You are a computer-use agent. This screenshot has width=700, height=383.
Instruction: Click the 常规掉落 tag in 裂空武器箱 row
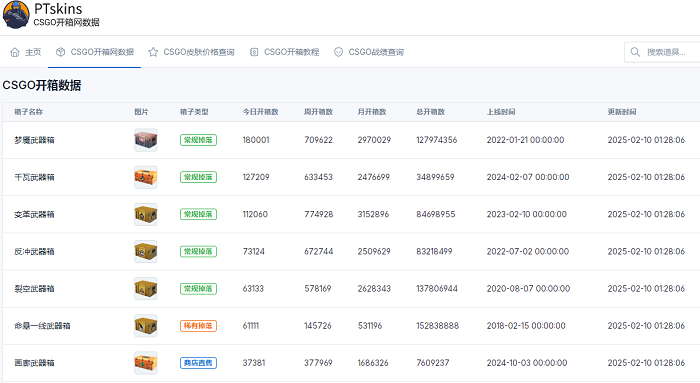[198, 288]
